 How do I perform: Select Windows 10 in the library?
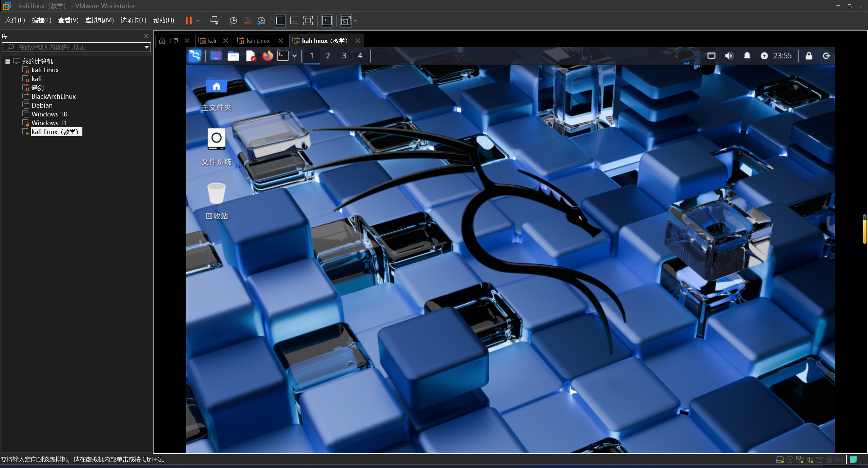49,114
